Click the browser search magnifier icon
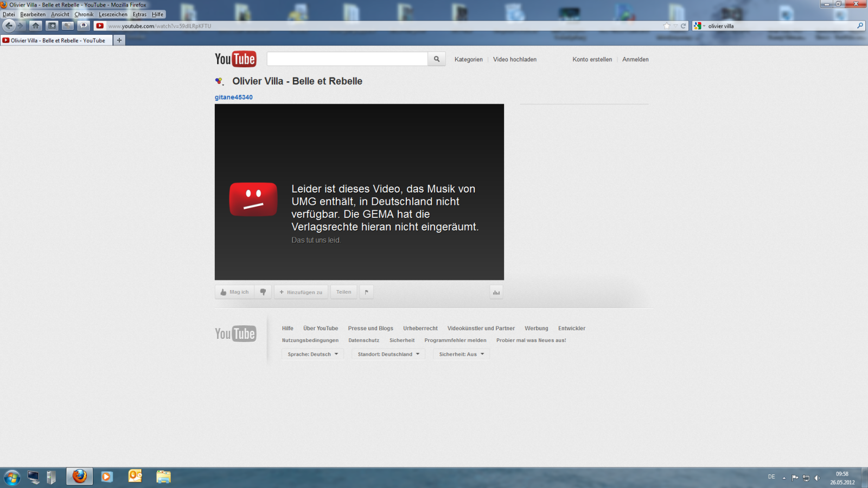Image resolution: width=868 pixels, height=488 pixels. (x=860, y=25)
